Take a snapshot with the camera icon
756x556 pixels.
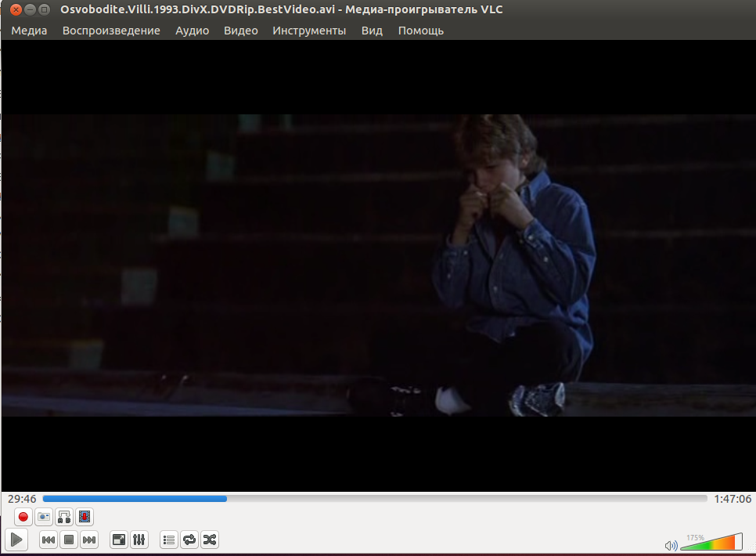tap(44, 517)
